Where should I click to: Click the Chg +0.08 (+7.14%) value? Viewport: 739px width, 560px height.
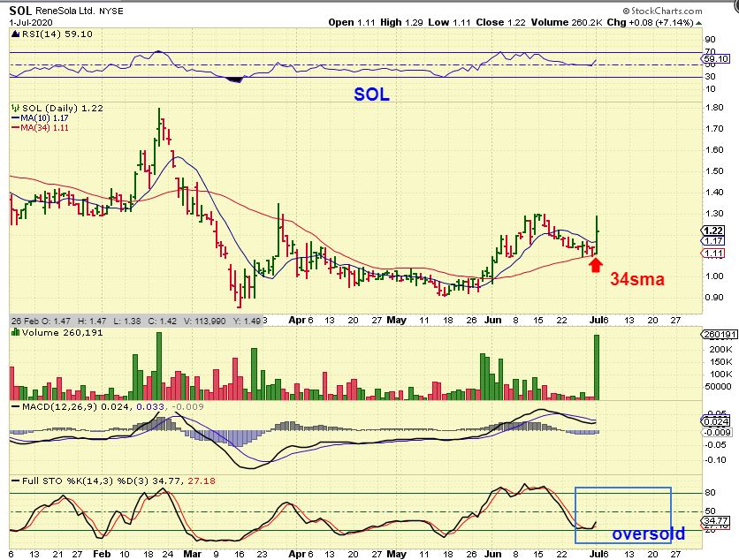650,22
